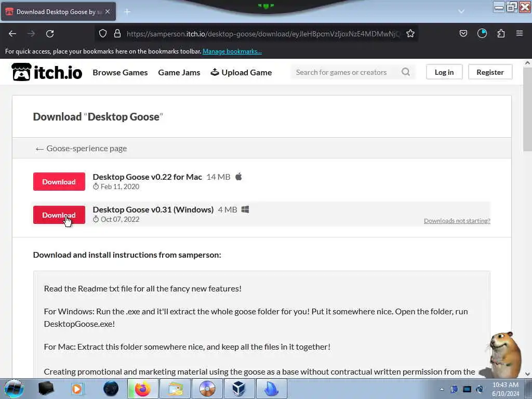Open Game Jams menu item
The width and height of the screenshot is (532, 399).
click(x=179, y=72)
